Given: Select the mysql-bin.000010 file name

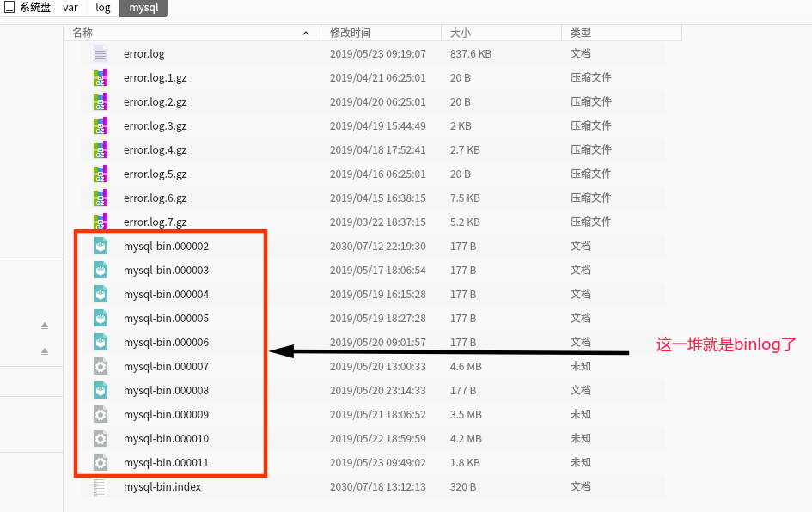Looking at the screenshot, I should tap(166, 438).
